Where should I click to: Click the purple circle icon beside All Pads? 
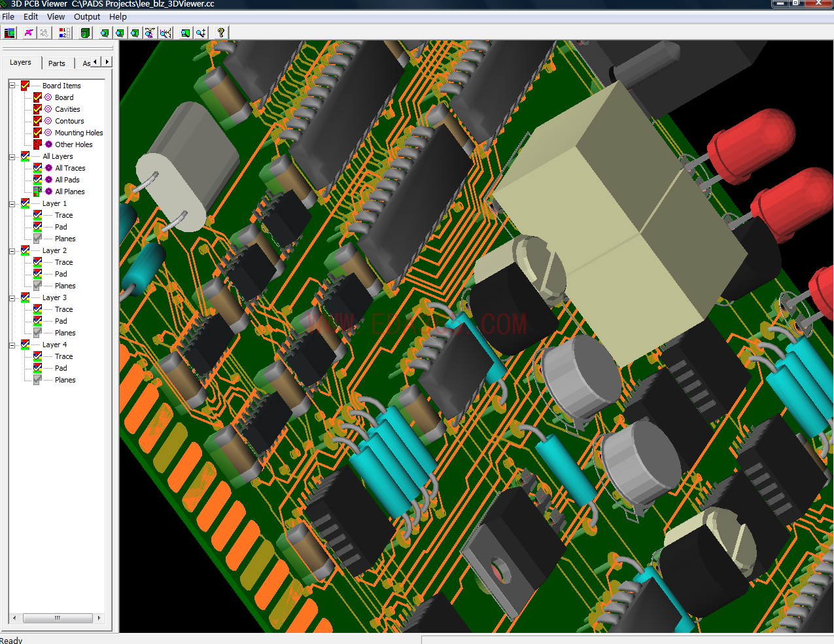(48, 180)
